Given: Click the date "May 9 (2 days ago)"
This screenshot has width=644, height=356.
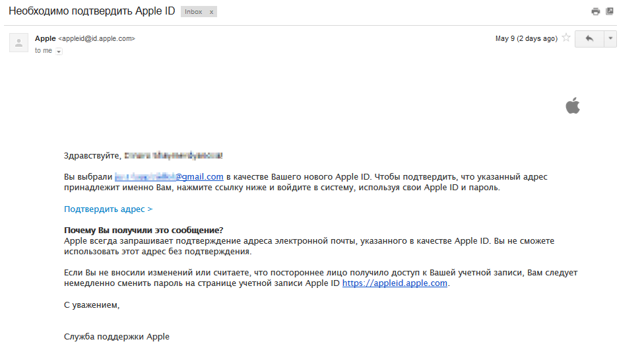Looking at the screenshot, I should click(x=526, y=39).
